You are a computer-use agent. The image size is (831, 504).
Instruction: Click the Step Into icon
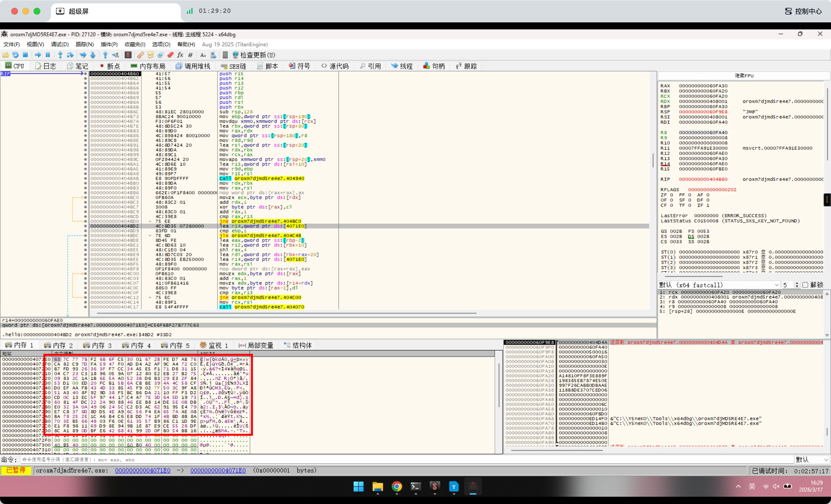pos(60,55)
